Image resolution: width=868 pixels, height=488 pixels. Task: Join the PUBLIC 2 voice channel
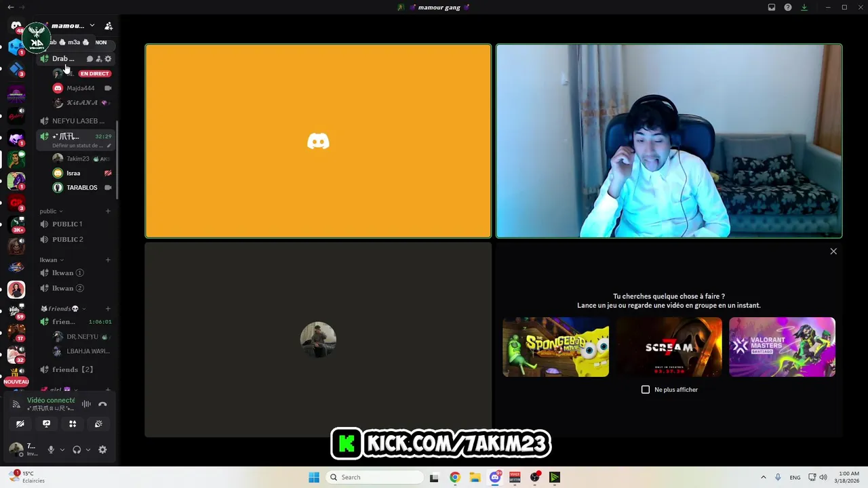point(76,239)
